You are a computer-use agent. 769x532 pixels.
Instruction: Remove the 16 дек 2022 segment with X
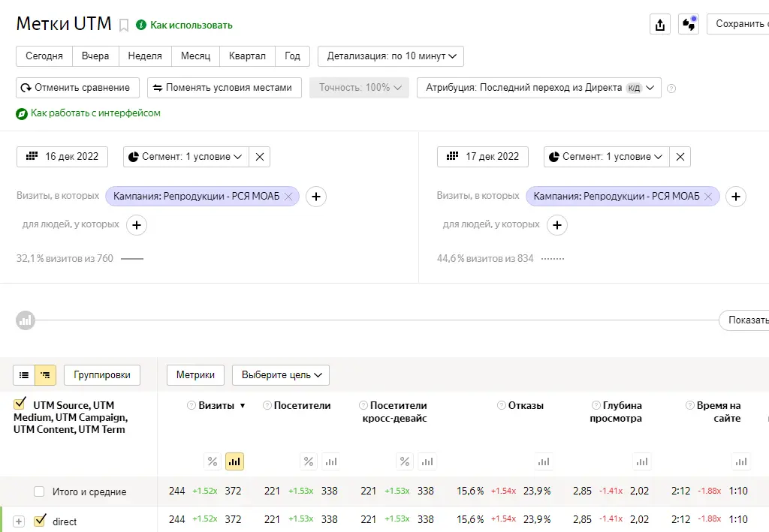[259, 157]
